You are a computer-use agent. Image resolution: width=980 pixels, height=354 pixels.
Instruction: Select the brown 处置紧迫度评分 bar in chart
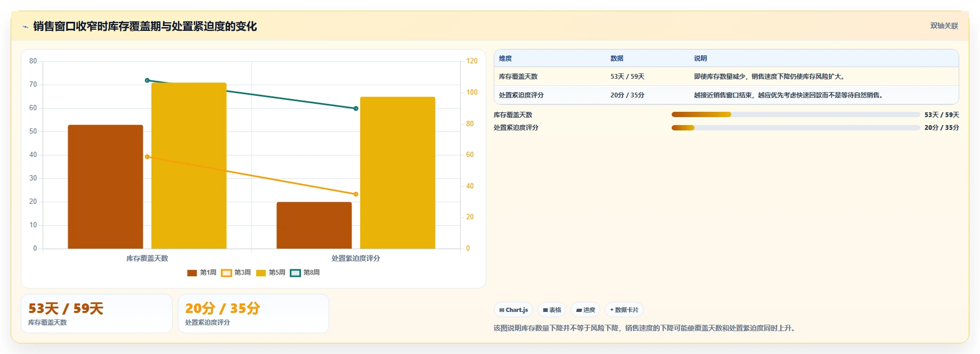coord(314,225)
